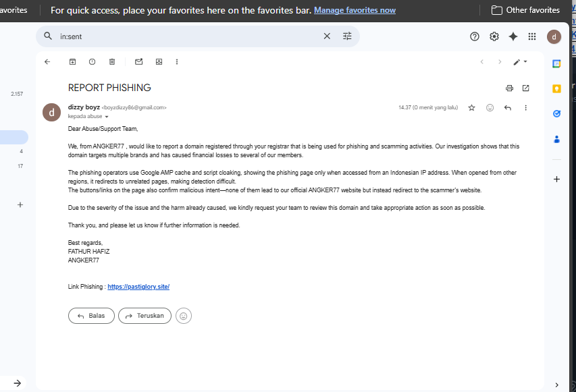This screenshot has width=576, height=392.
Task: Open the Gemini sparkle icon
Action: pos(513,36)
